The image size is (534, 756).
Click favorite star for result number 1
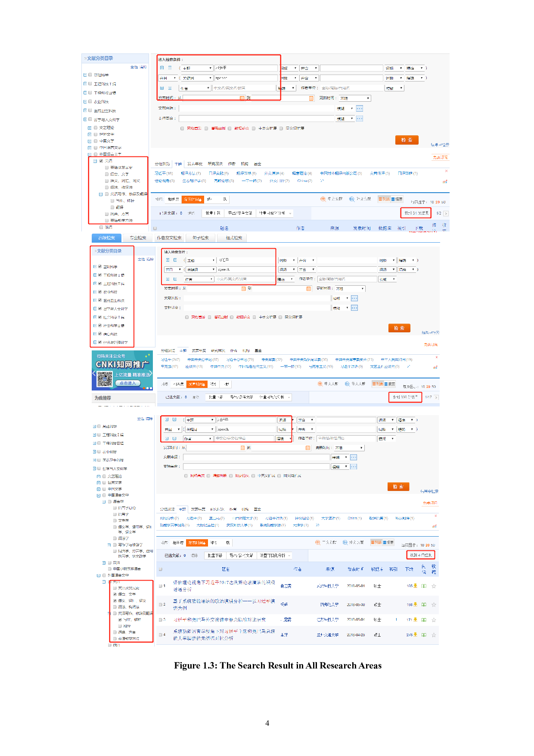coord(434,586)
